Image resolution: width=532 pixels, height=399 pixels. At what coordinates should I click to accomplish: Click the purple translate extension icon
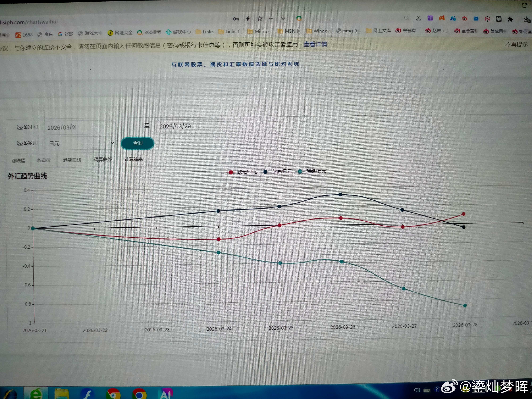tap(430, 18)
